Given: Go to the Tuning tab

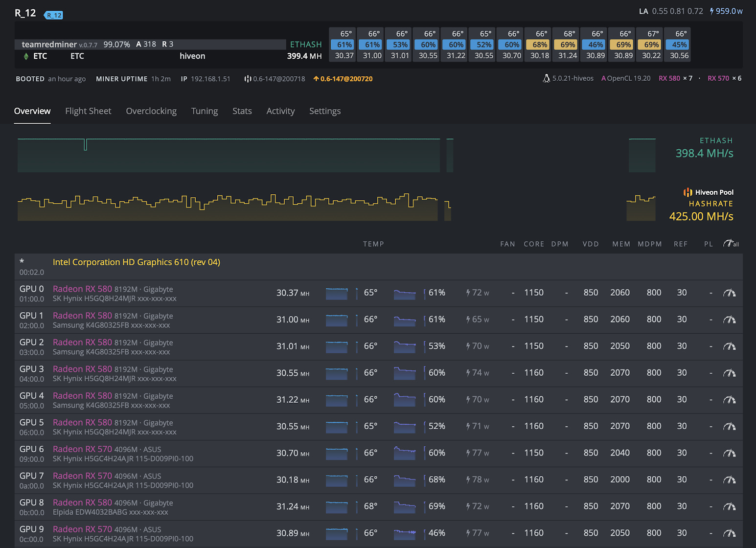Looking at the screenshot, I should point(205,111).
